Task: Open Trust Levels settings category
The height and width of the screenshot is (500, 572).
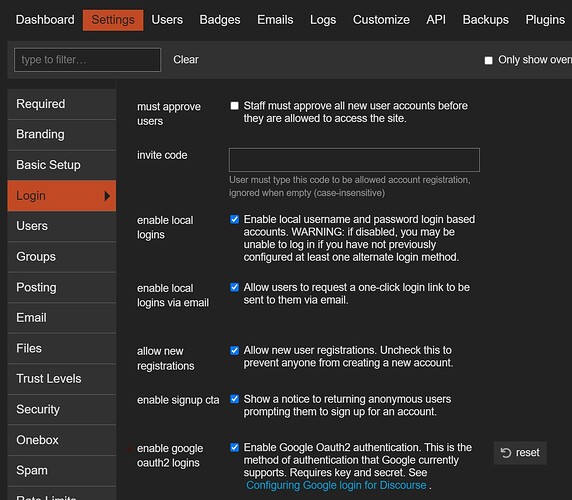Action: click(62, 379)
